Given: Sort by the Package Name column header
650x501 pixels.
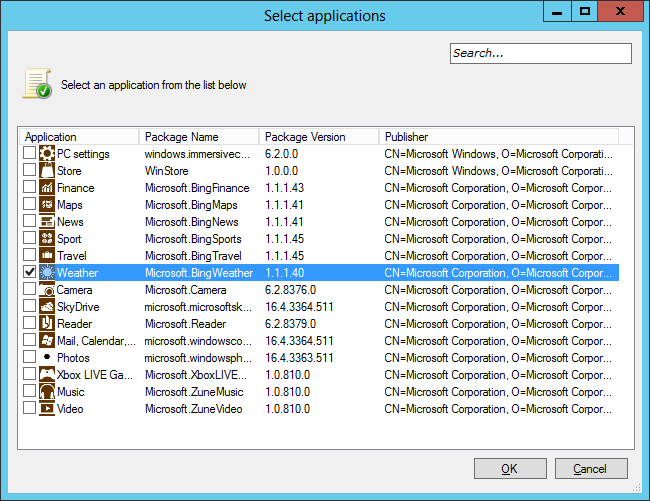Looking at the screenshot, I should click(199, 137).
